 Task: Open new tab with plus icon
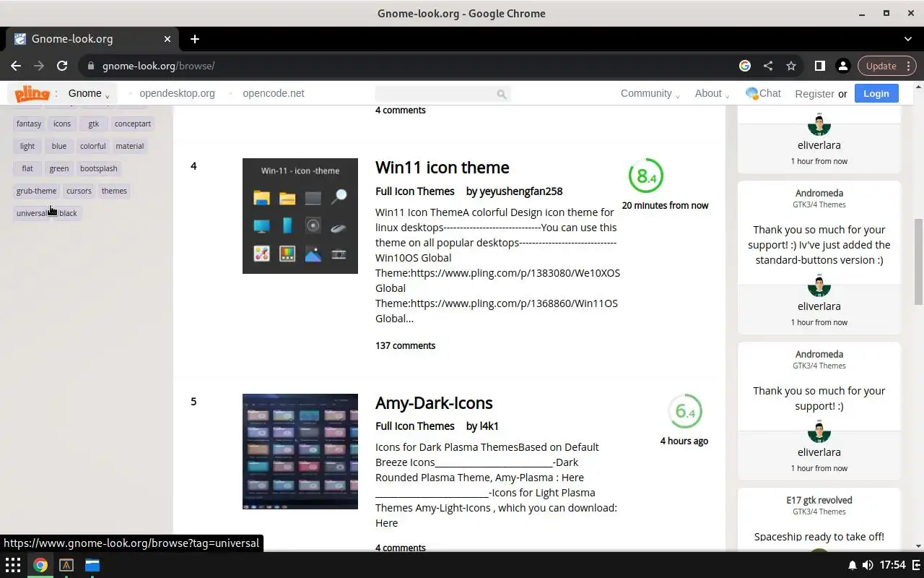coord(195,39)
